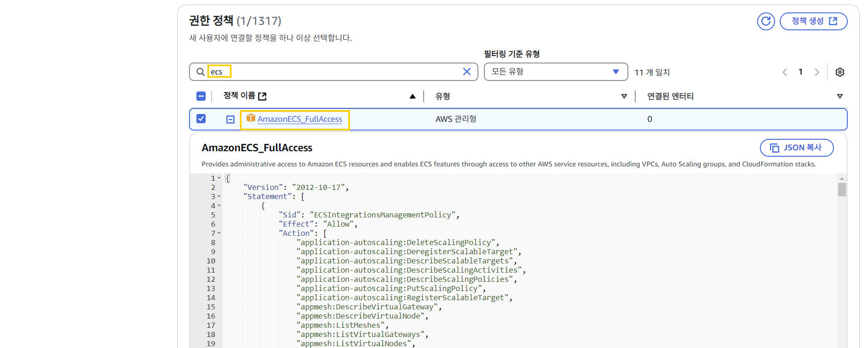Click the policy description starting 'Provides administrative access'
This screenshot has height=348, width=868.
[509, 164]
